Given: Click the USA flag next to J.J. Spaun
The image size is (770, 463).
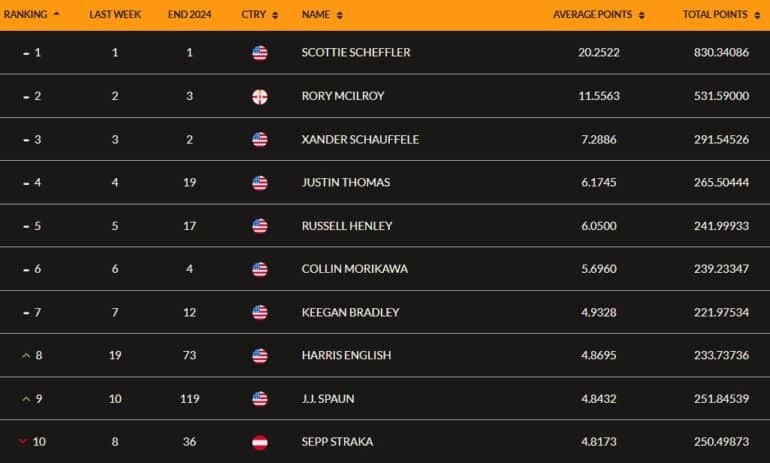Looking at the screenshot, I should point(260,399).
